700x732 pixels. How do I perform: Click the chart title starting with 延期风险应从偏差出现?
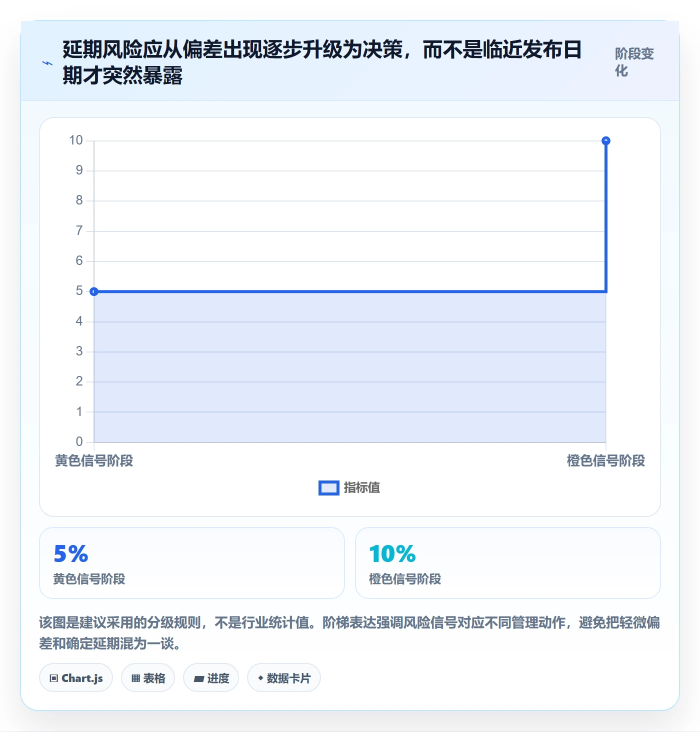(x=322, y=62)
